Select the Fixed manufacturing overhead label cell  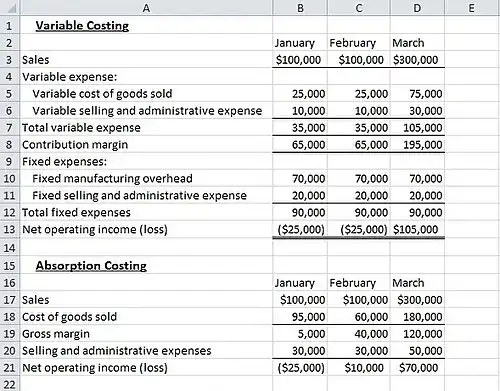pyautogui.click(x=146, y=178)
